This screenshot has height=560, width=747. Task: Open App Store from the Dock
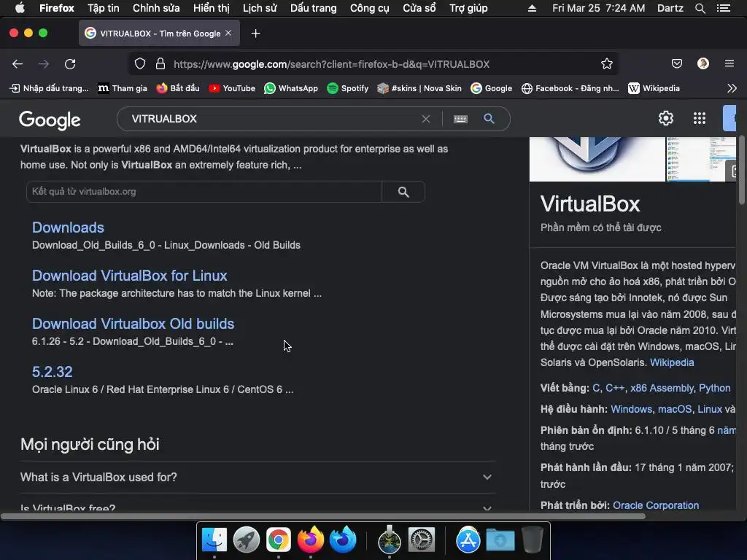click(x=468, y=540)
